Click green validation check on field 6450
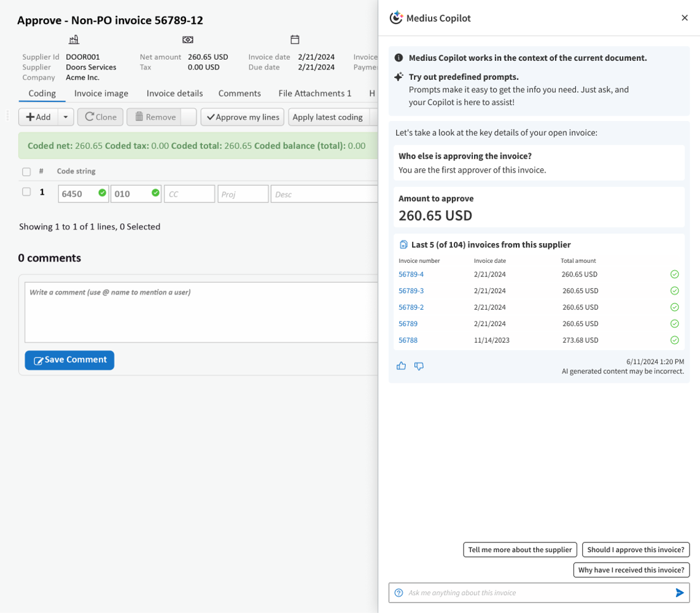 pos(102,192)
